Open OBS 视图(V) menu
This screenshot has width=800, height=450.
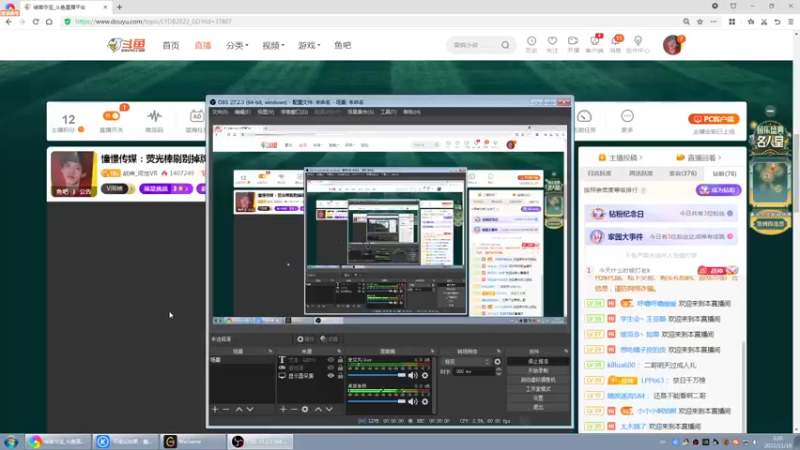[x=265, y=112]
